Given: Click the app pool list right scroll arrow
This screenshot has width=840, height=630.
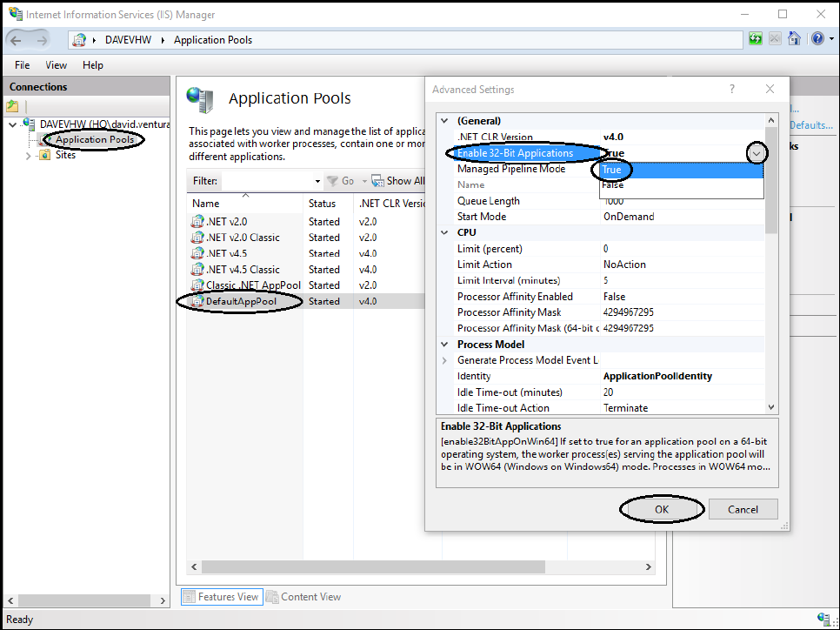Looking at the screenshot, I should coord(648,566).
